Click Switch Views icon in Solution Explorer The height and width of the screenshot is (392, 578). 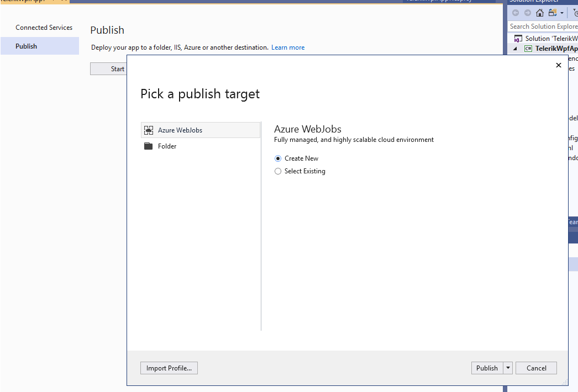(552, 13)
